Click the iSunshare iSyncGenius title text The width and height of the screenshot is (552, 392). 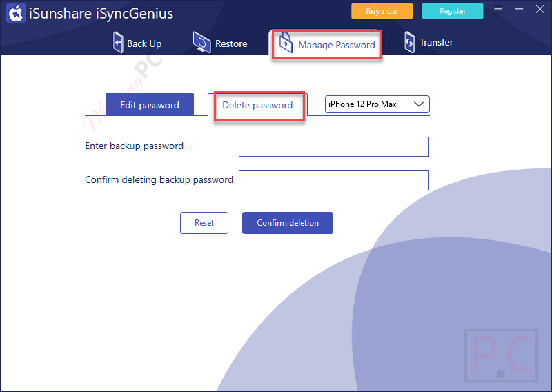click(x=101, y=14)
